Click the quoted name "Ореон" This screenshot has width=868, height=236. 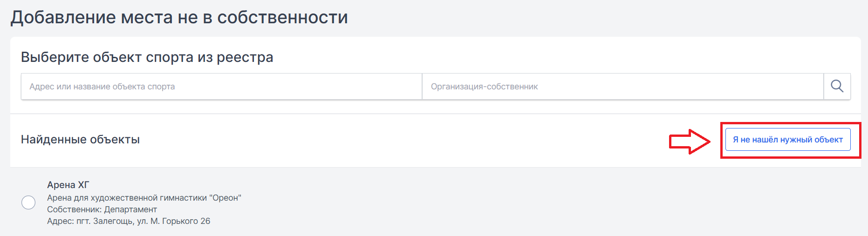(x=225, y=198)
